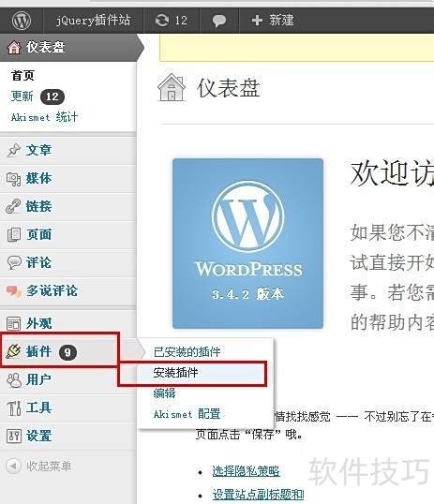Open the 设置 menu
This screenshot has height=504, width=434.
pos(38,437)
